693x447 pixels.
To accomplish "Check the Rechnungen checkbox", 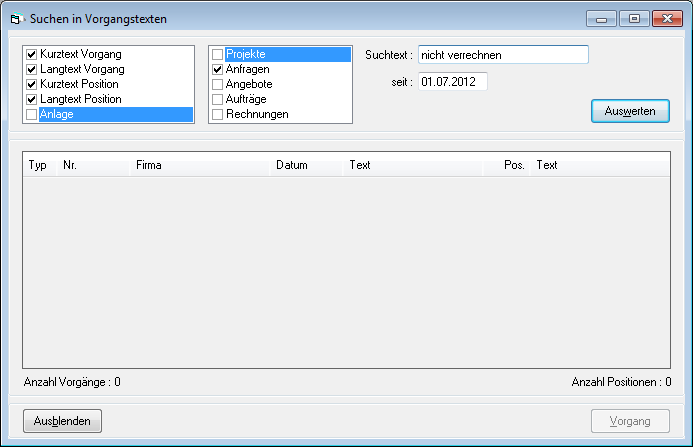I will point(217,114).
